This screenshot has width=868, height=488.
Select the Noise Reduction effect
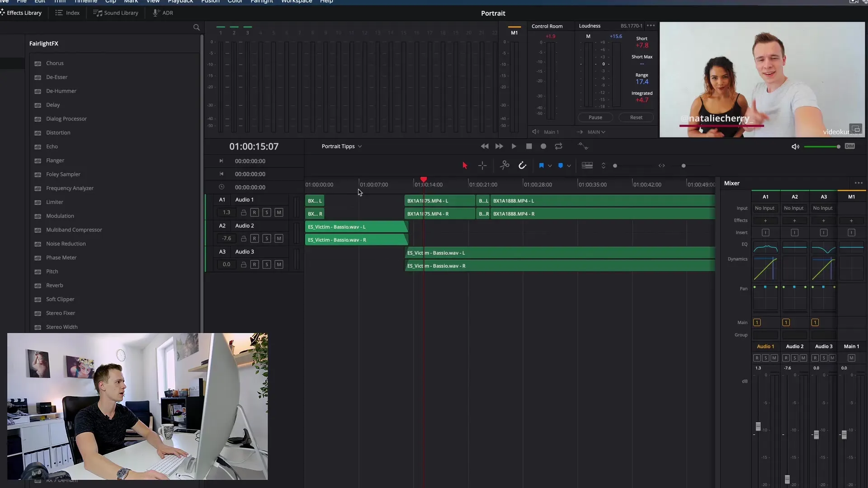click(x=66, y=244)
